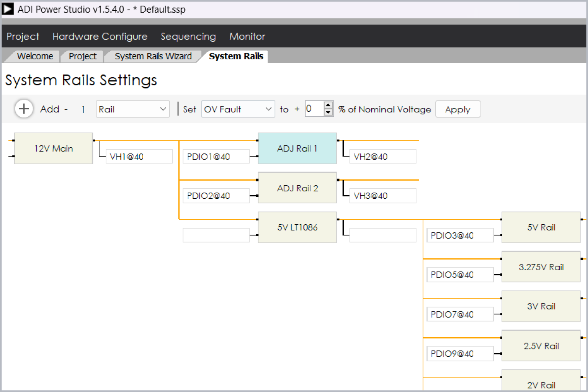This screenshot has width=588, height=392.
Task: Select the ADJ Rail 2 block
Action: click(x=297, y=188)
